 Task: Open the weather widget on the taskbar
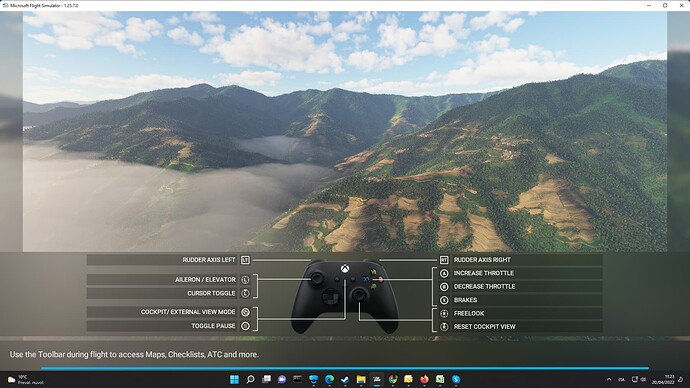tap(26, 380)
